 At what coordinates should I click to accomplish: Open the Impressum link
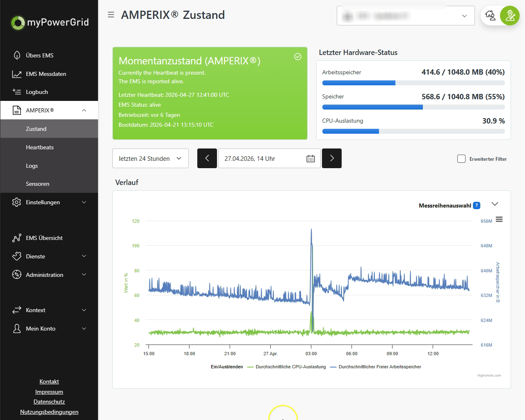(x=49, y=392)
